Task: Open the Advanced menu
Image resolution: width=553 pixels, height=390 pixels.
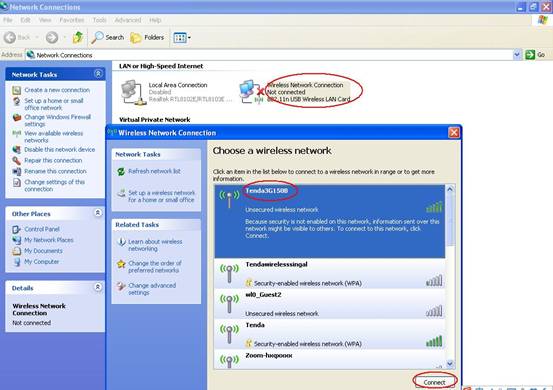Action: (128, 20)
